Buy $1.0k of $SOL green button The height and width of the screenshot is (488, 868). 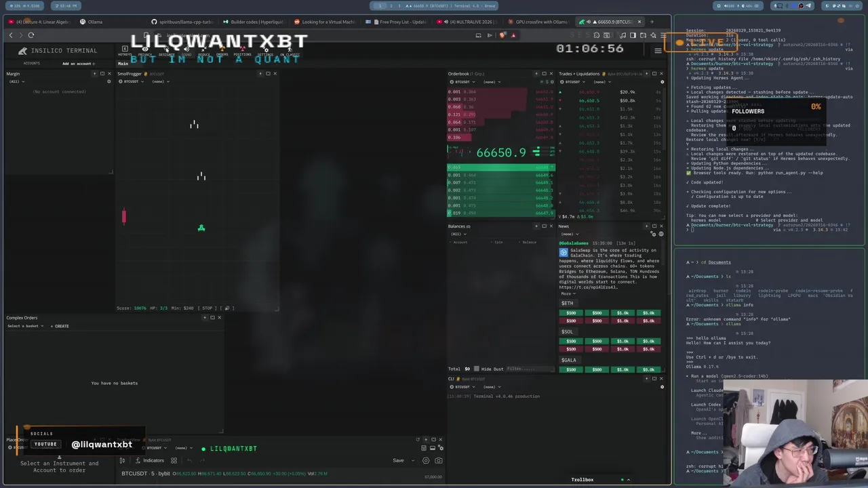(x=623, y=341)
